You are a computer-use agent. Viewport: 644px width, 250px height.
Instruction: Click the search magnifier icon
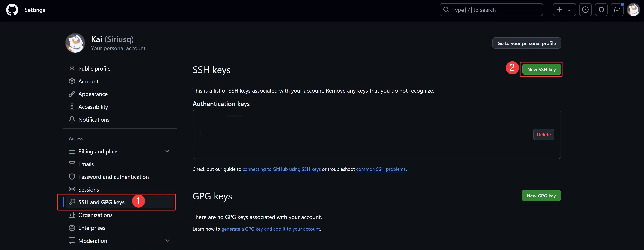pyautogui.click(x=446, y=10)
